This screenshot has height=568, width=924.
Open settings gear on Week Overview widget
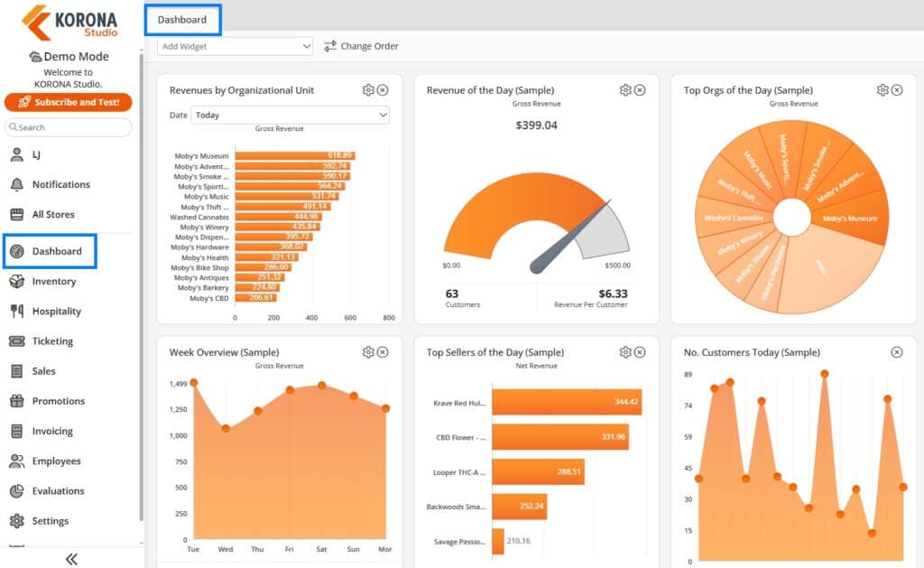click(x=368, y=352)
